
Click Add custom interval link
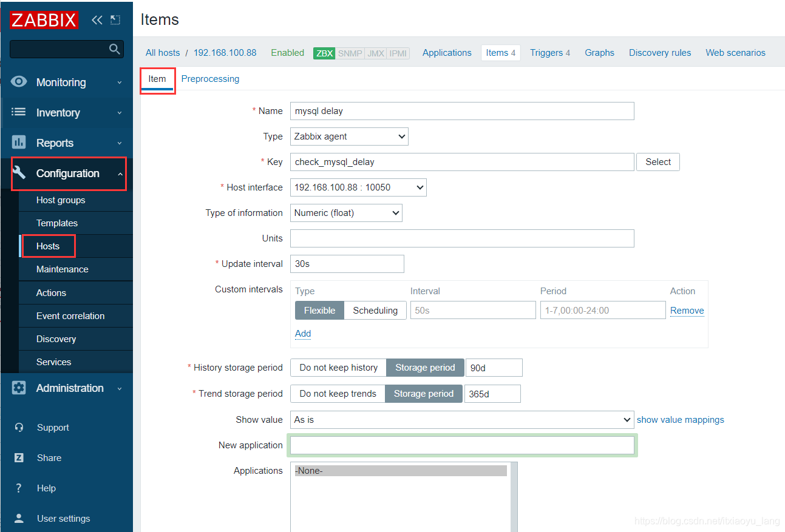tap(303, 334)
